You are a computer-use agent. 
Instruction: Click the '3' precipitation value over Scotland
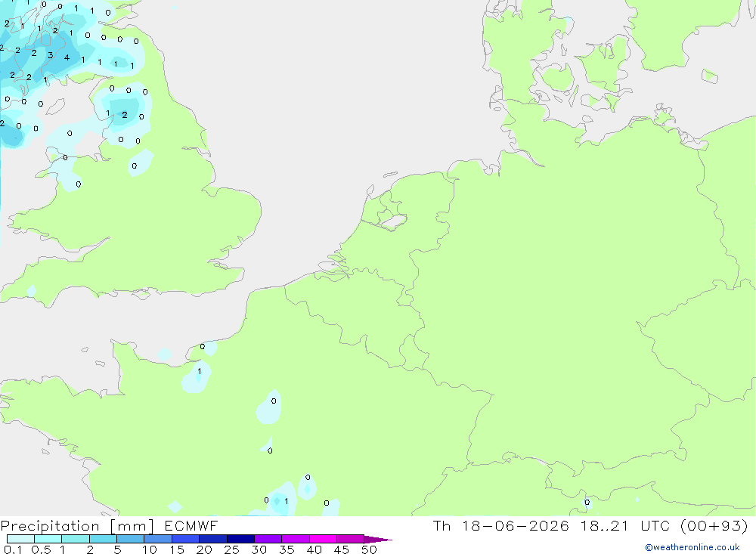tap(50, 55)
